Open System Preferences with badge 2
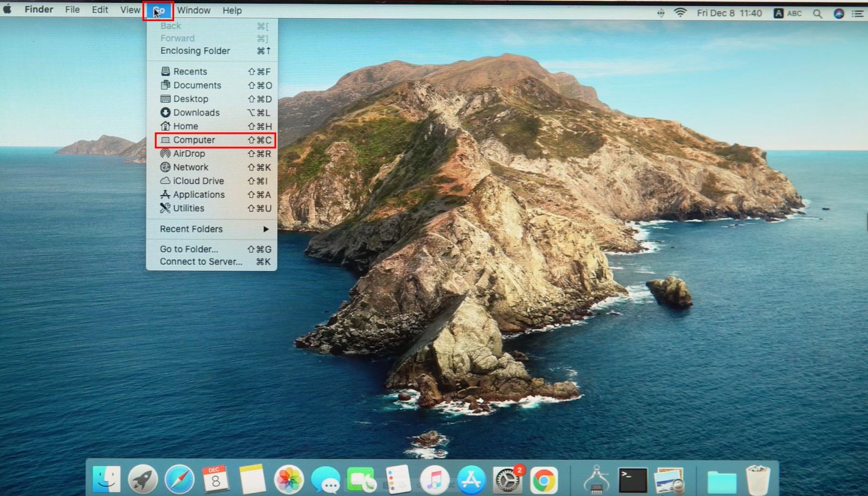Image resolution: width=868 pixels, height=496 pixels. tap(508, 479)
